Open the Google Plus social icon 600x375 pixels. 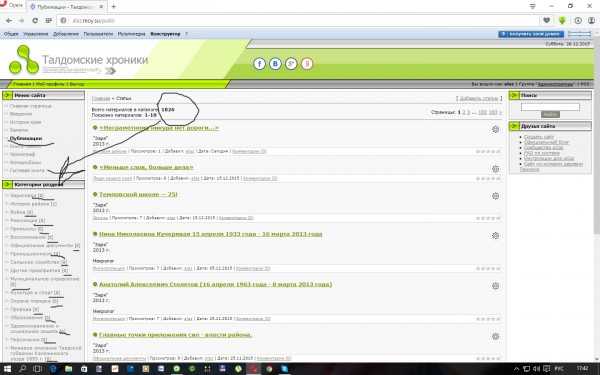coord(291,64)
